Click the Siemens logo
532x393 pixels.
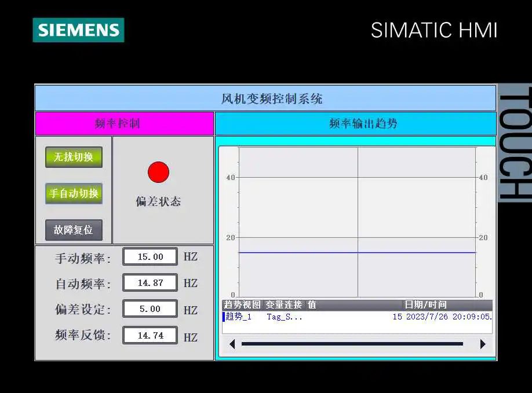coord(78,30)
